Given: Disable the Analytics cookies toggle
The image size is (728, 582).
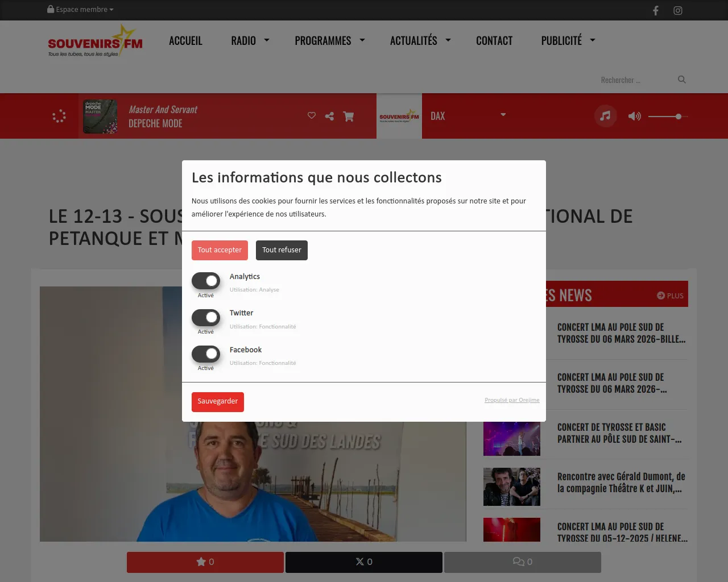Looking at the screenshot, I should (206, 280).
